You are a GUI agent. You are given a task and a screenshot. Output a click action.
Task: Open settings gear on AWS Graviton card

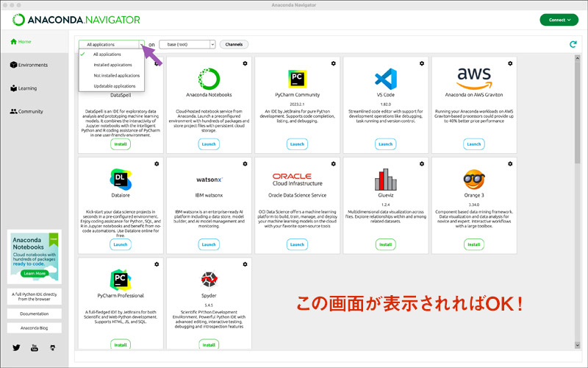pyautogui.click(x=510, y=63)
